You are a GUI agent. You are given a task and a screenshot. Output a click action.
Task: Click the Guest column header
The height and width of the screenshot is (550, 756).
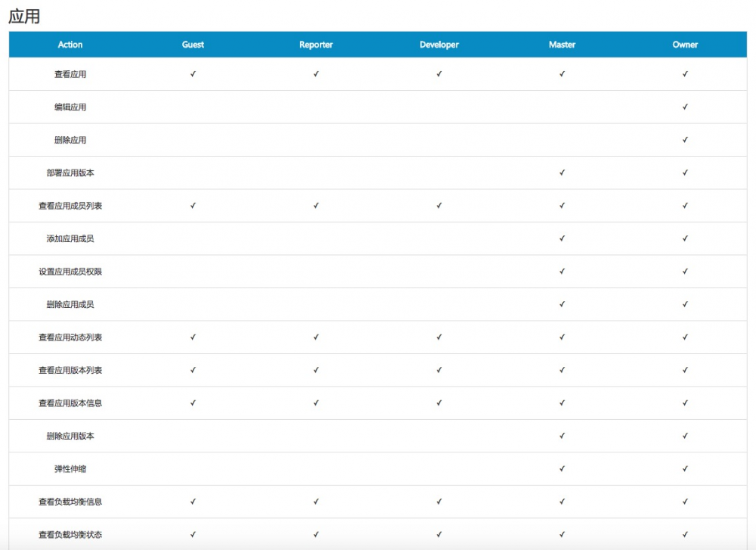click(x=193, y=45)
